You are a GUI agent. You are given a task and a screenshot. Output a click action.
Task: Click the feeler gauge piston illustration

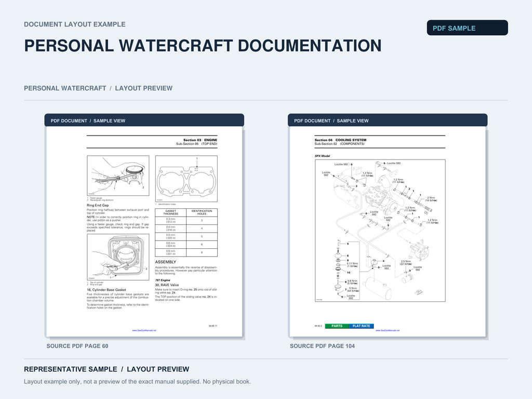(118, 176)
